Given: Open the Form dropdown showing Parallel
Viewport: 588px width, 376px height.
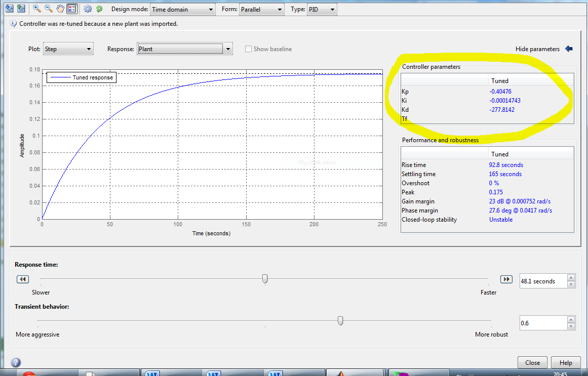Looking at the screenshot, I should (261, 10).
